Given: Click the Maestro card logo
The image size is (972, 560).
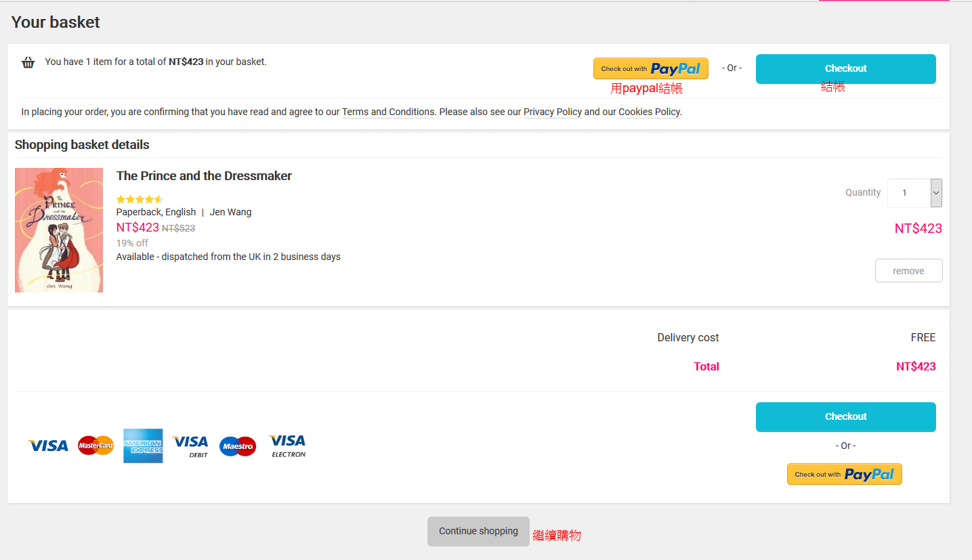Looking at the screenshot, I should click(x=238, y=446).
